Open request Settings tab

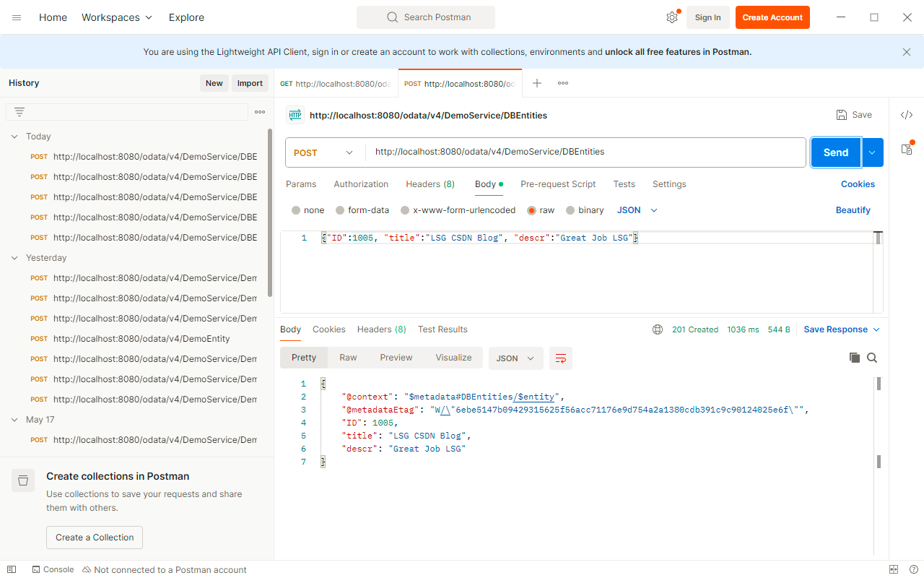point(669,184)
